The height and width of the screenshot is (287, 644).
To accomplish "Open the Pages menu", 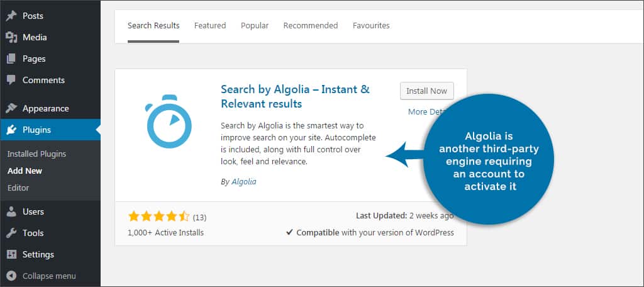I will [x=34, y=59].
